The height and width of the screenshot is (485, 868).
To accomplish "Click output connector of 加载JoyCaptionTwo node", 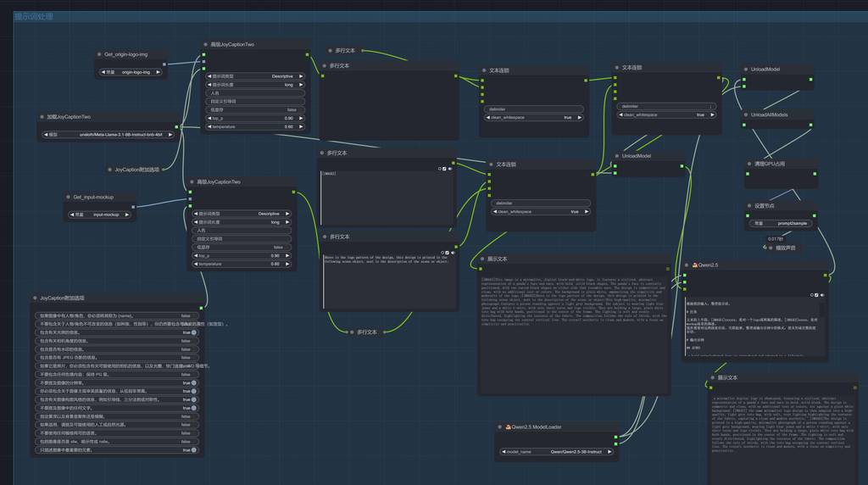I will [176, 127].
